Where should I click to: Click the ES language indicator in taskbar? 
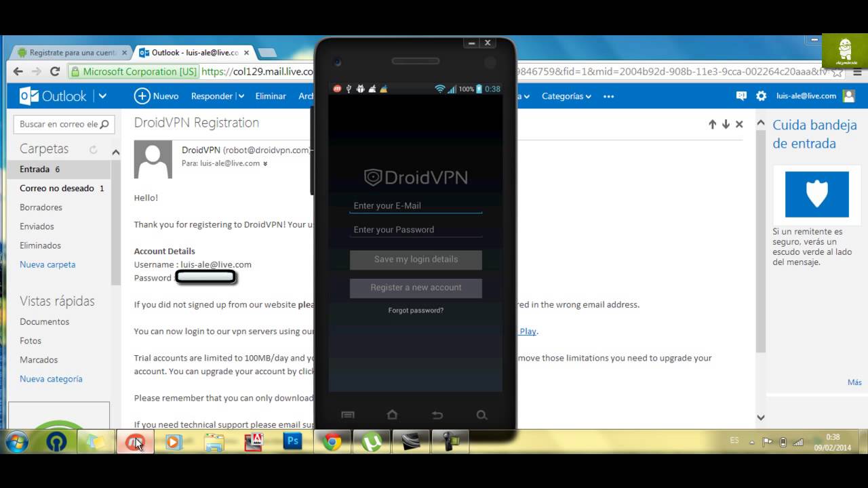coord(734,441)
